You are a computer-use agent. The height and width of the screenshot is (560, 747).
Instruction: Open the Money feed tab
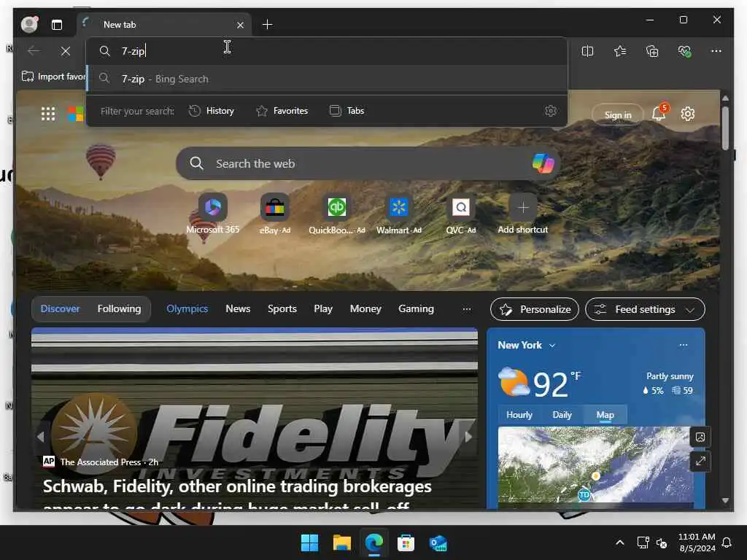point(365,309)
